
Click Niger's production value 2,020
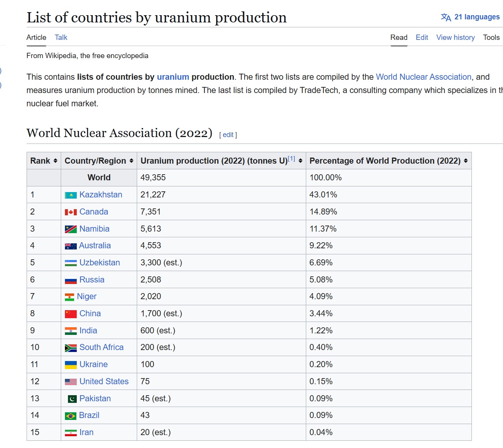click(x=151, y=297)
